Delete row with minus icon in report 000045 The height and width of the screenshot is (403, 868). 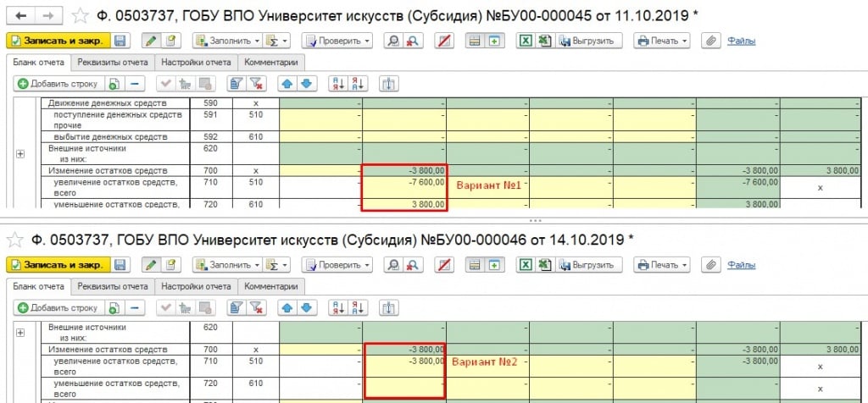tap(135, 84)
